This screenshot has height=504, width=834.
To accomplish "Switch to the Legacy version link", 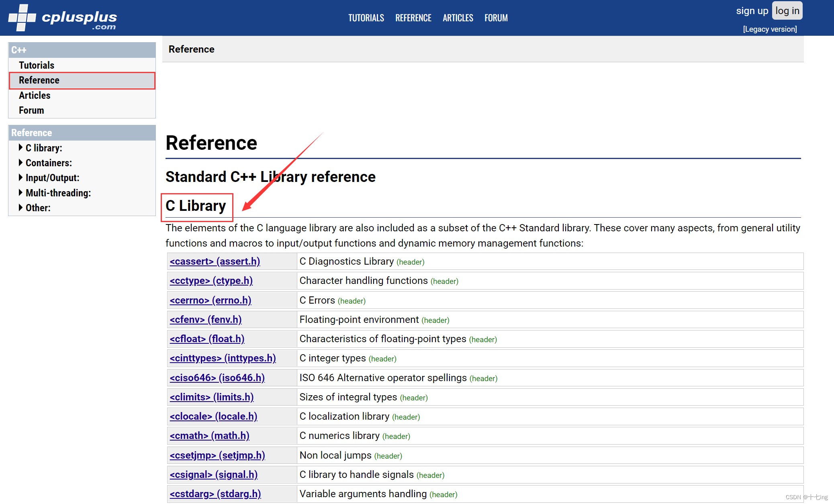I will (769, 29).
